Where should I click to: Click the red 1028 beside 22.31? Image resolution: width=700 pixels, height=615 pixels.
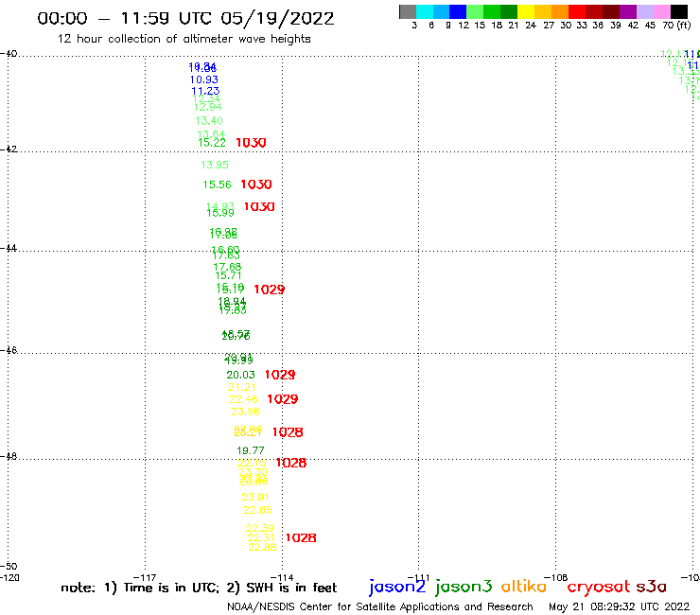[301, 537]
